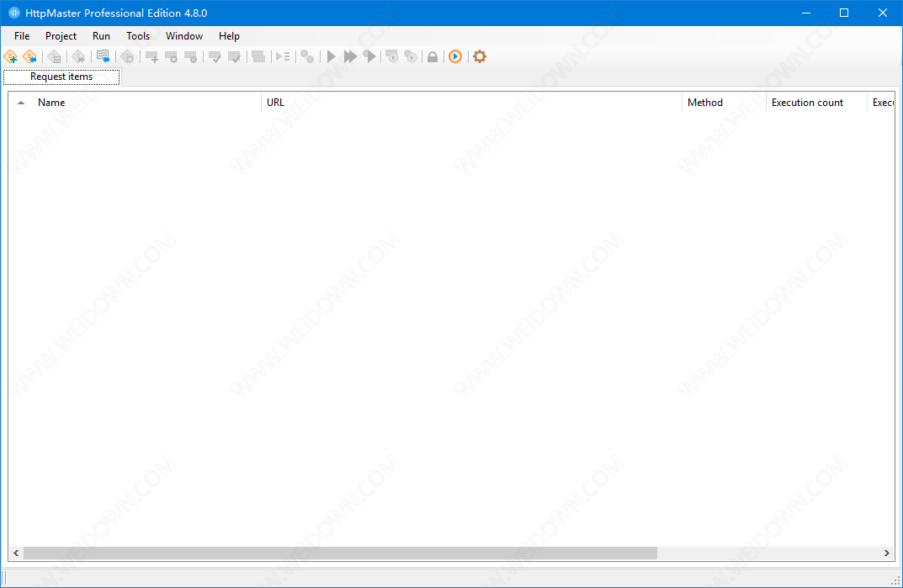Open the Project menu
This screenshot has height=588, width=903.
[61, 35]
